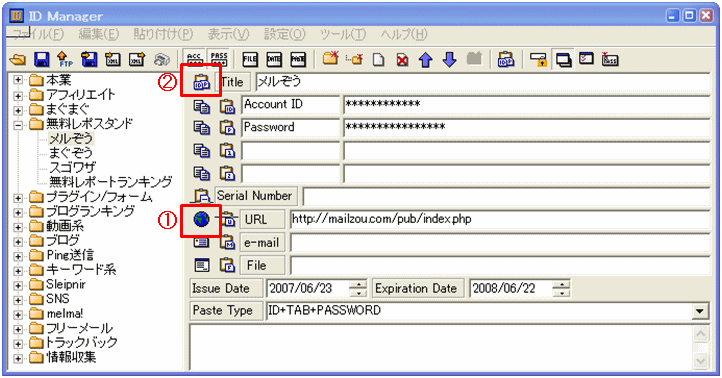The width and height of the screenshot is (722, 378).
Task: Click the PASS generator icon at toolbar end
Action: (x=610, y=59)
